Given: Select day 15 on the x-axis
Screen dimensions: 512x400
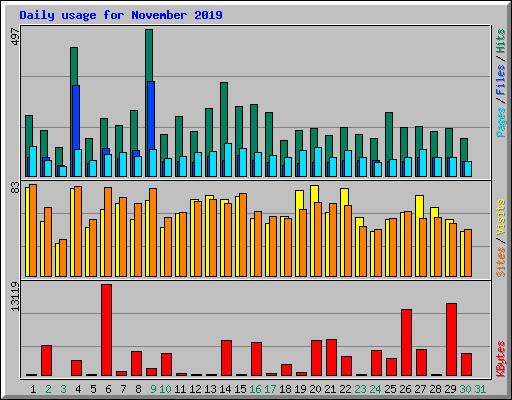Looking at the screenshot, I should (x=240, y=389).
